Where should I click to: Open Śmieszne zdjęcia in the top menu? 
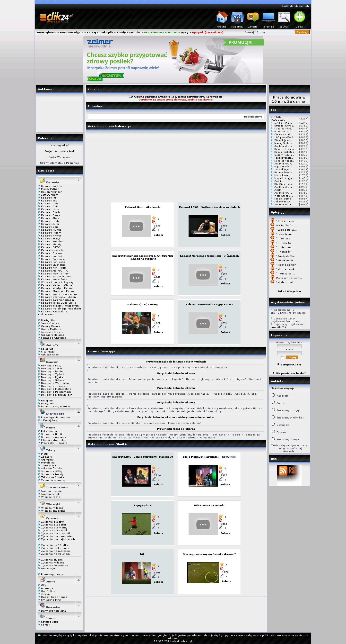point(71,33)
